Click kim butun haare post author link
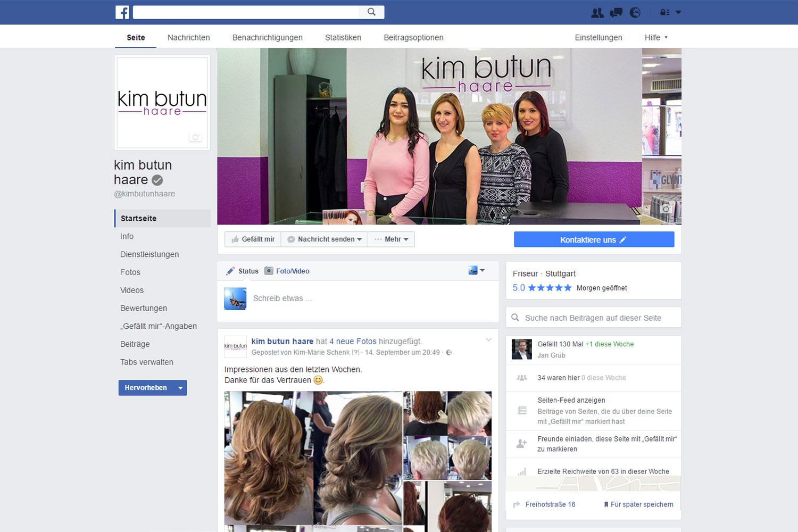798x532 pixels. [x=282, y=342]
